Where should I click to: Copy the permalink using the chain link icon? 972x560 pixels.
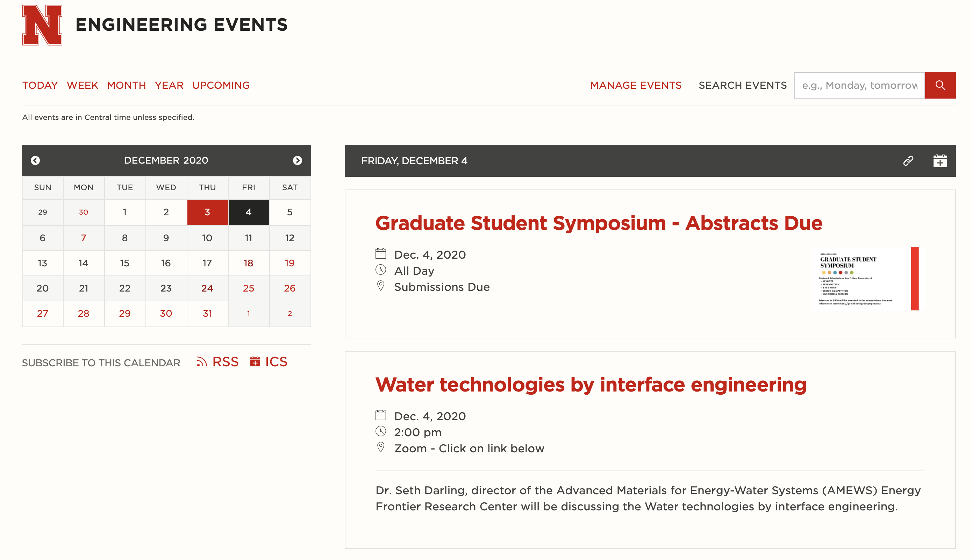(908, 161)
